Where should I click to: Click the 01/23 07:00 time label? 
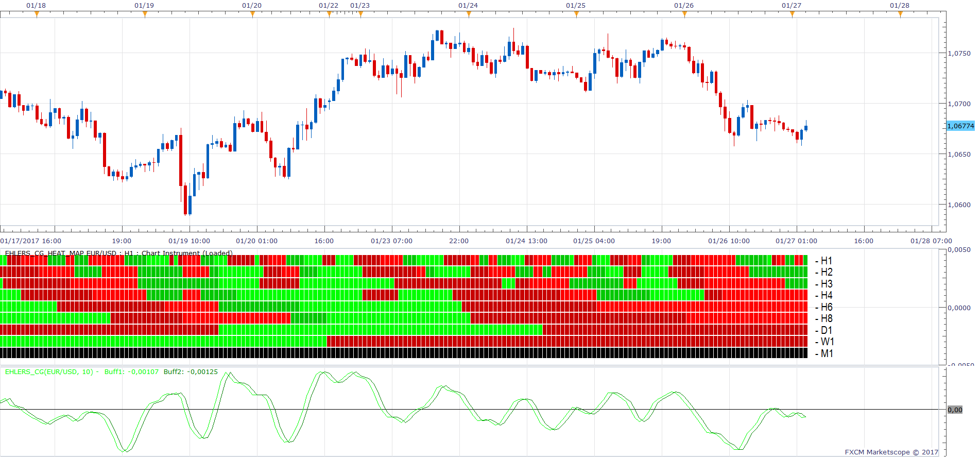(391, 241)
